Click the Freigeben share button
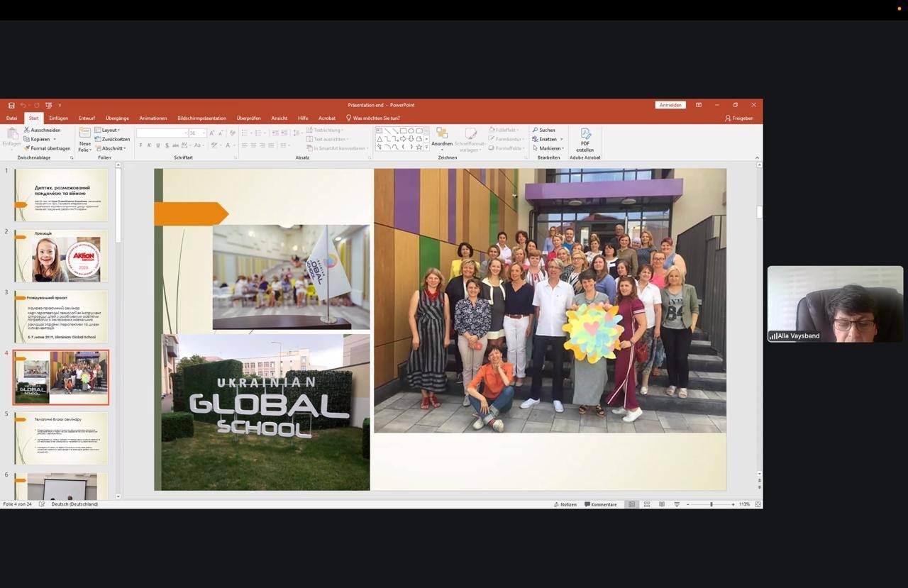This screenshot has width=908, height=588. pyautogui.click(x=739, y=118)
